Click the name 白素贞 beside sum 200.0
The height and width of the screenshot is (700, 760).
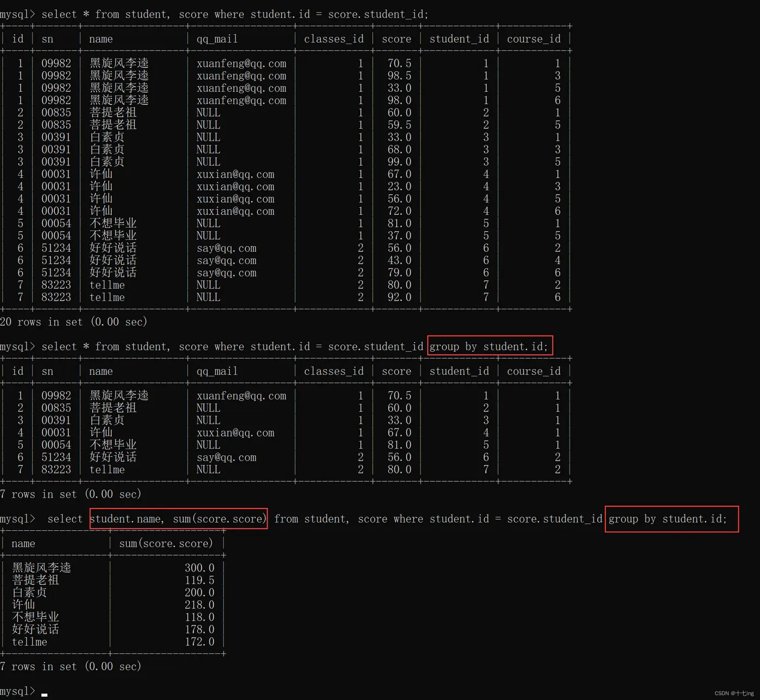coord(29,593)
